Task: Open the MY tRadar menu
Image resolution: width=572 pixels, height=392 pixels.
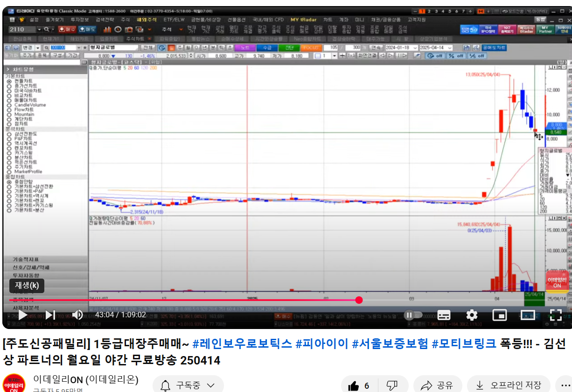Action: [x=304, y=20]
